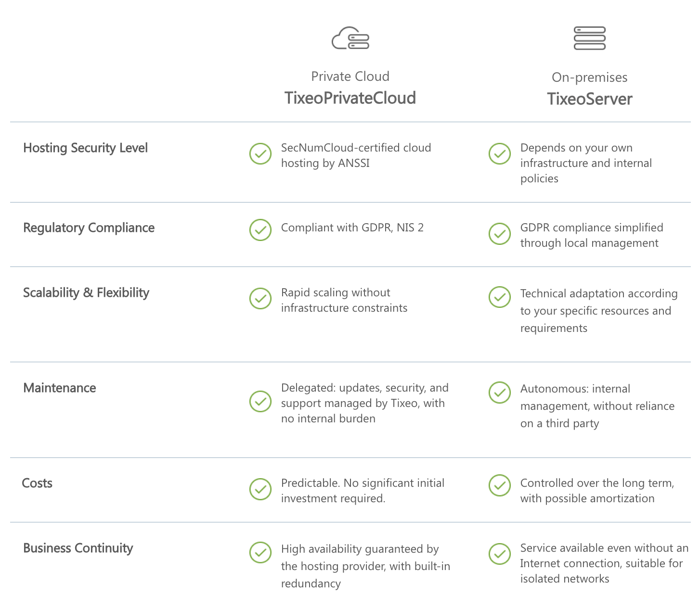The width and height of the screenshot is (700, 609).
Task: Click checkmark beside Predictable cost text
Action: click(260, 489)
